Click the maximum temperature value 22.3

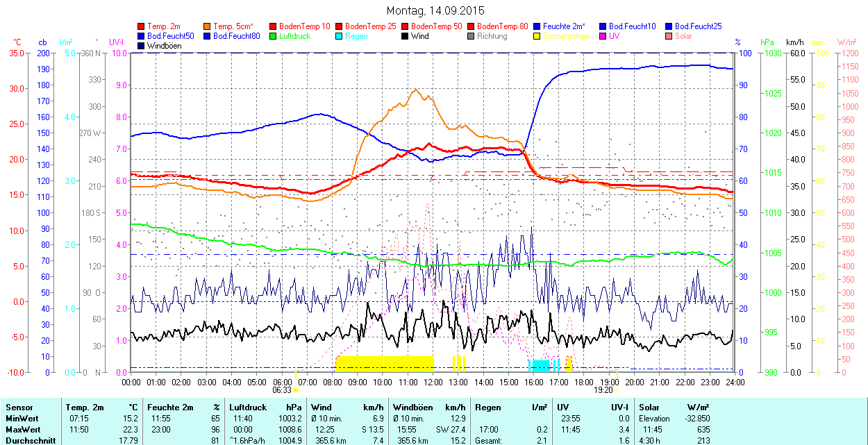pyautogui.click(x=131, y=430)
